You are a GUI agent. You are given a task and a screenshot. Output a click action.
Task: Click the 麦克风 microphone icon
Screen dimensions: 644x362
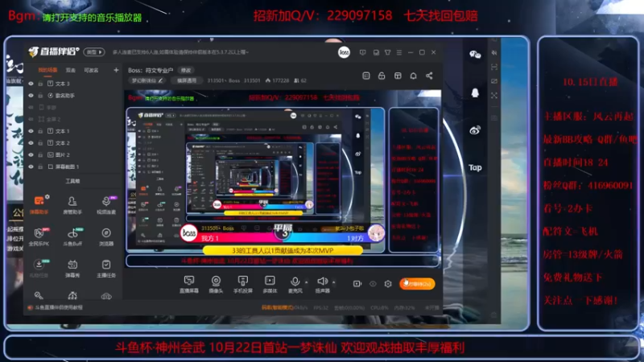pyautogui.click(x=295, y=282)
